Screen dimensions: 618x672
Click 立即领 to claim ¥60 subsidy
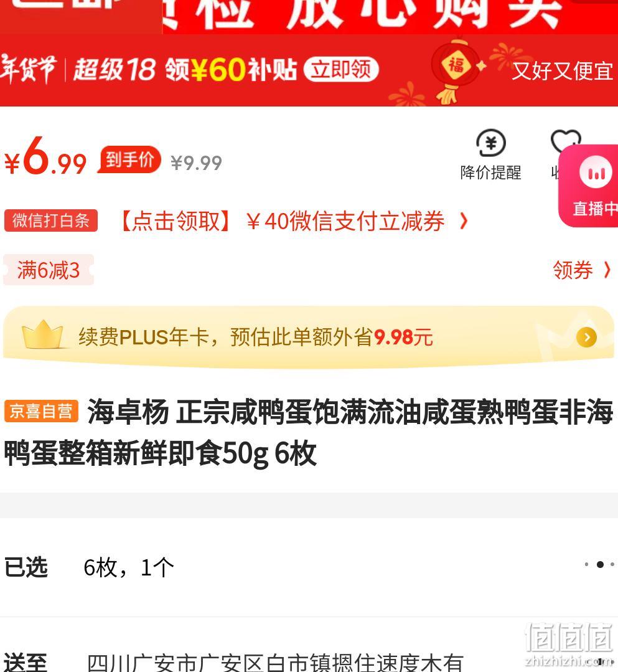(341, 69)
